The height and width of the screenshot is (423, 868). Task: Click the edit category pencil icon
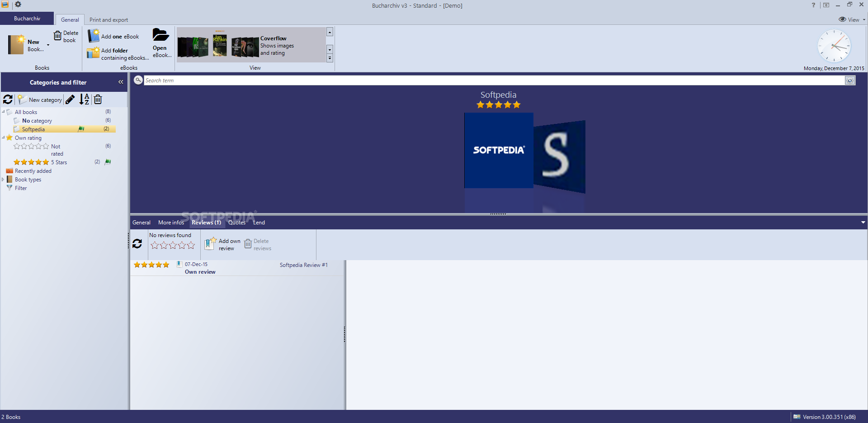click(70, 100)
